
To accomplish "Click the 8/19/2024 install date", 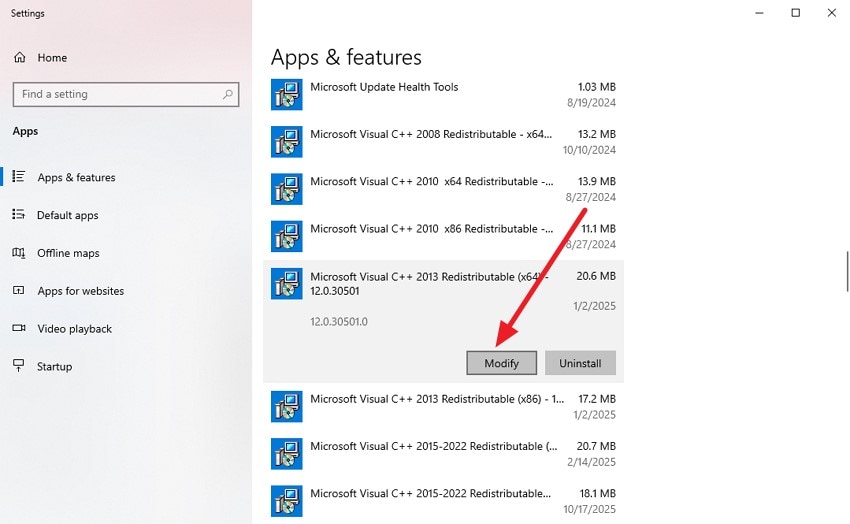I will [x=591, y=102].
